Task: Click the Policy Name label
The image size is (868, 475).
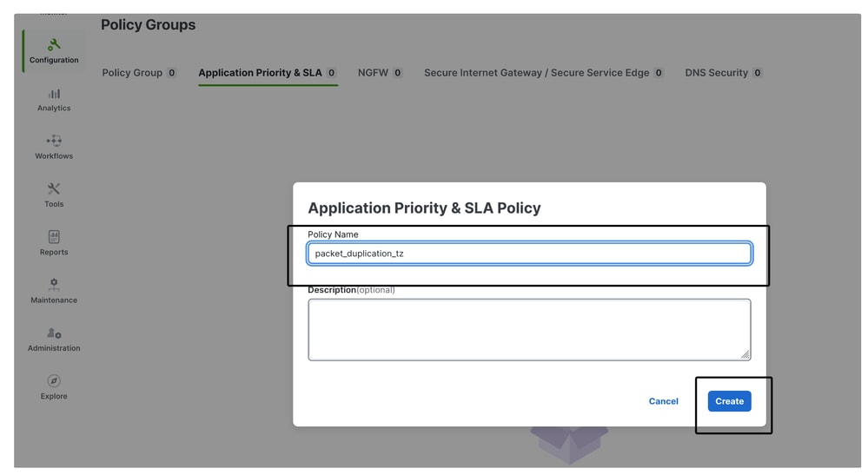Action: coord(333,234)
